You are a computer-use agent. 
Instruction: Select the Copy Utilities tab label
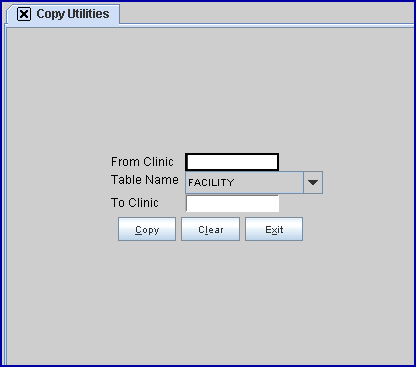click(x=73, y=14)
